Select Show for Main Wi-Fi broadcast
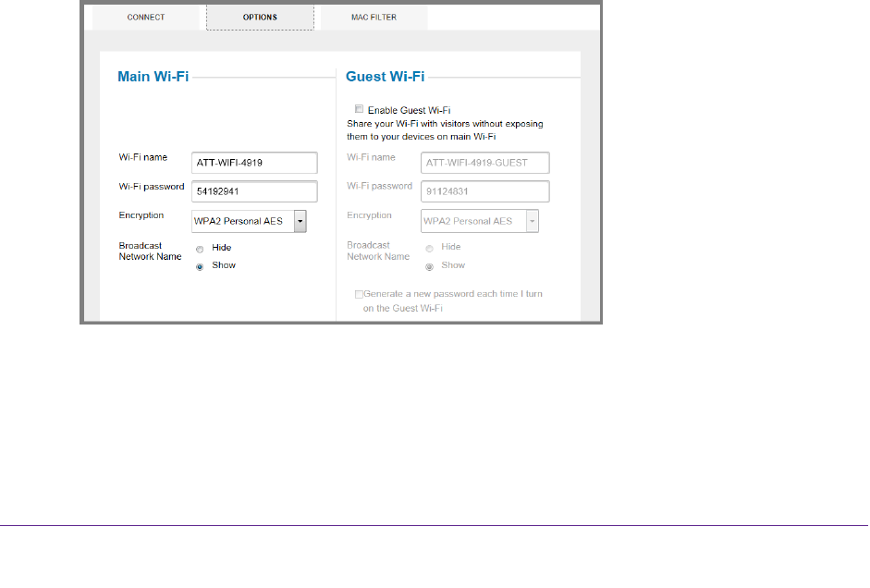The height and width of the screenshot is (588, 870). pos(200,267)
